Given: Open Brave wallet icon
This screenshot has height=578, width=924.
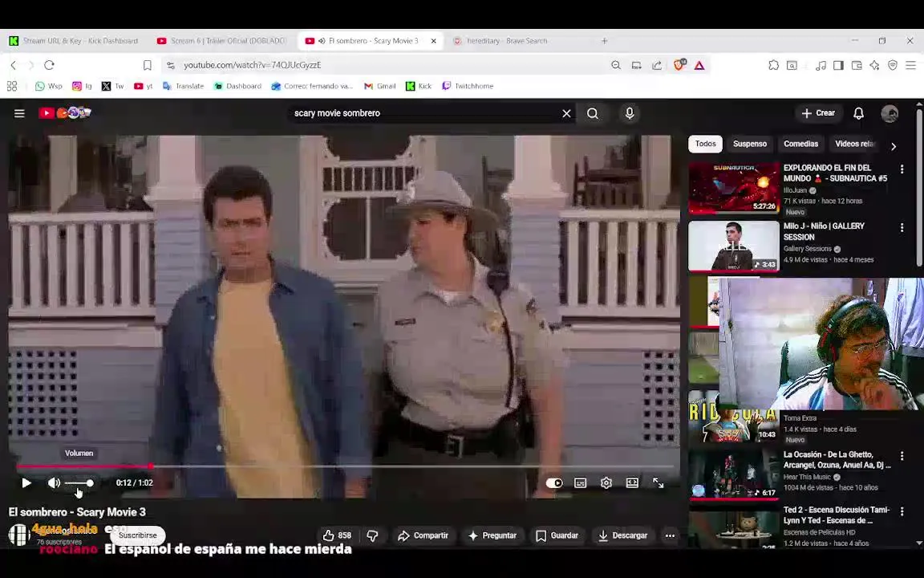Looking at the screenshot, I should 857,66.
